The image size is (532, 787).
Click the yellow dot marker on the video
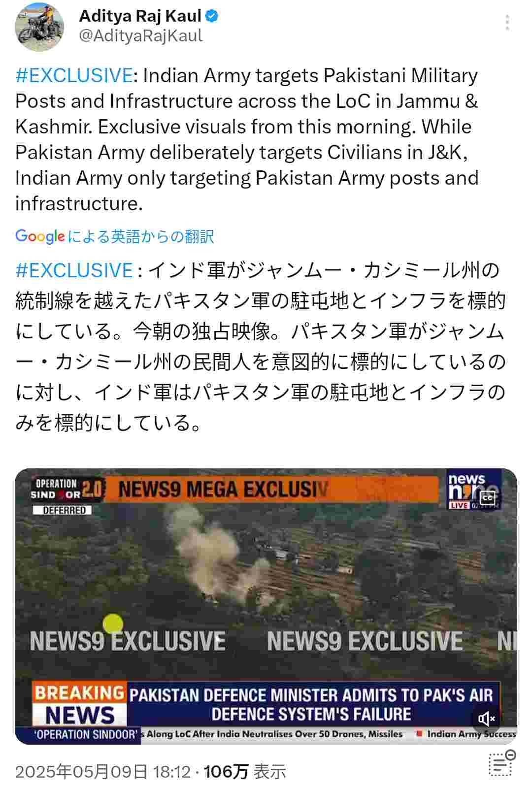click(x=113, y=624)
